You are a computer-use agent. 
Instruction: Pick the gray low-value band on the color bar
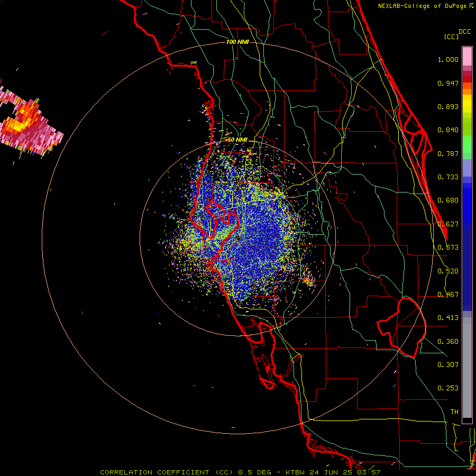pos(467,368)
